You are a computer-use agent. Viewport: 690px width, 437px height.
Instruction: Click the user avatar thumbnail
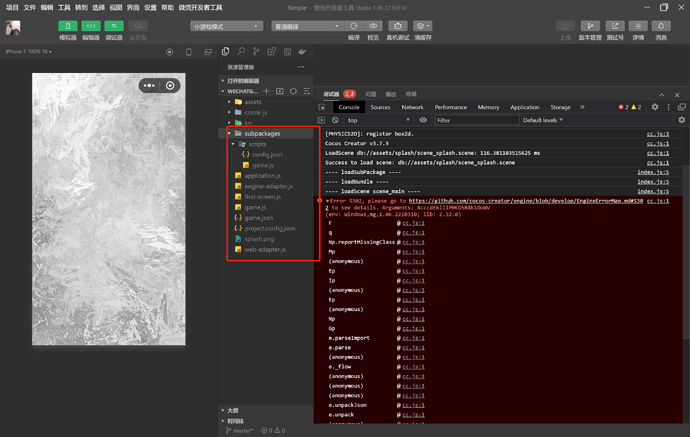(13, 28)
